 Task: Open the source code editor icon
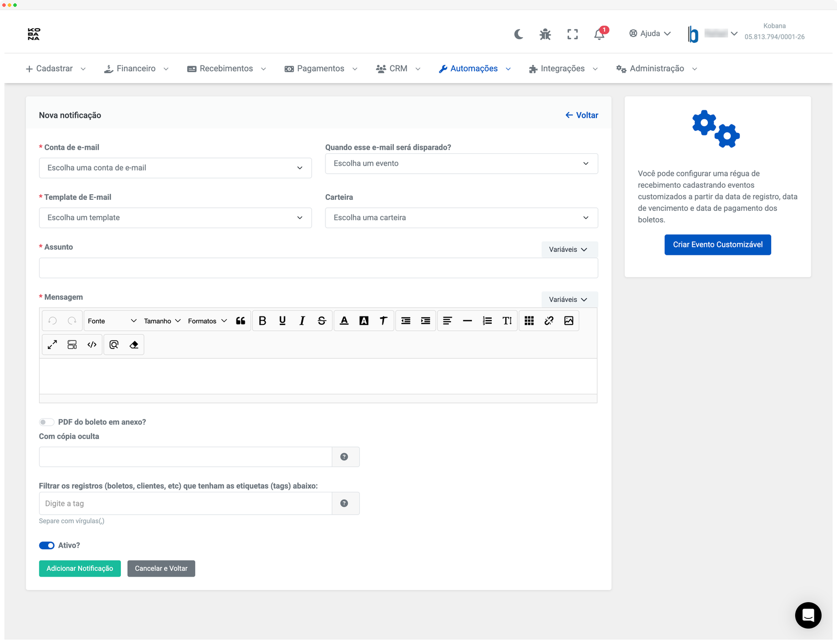tap(92, 344)
